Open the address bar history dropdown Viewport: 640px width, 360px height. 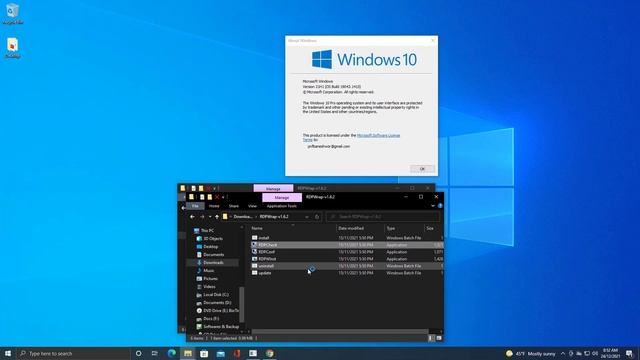coord(307,217)
